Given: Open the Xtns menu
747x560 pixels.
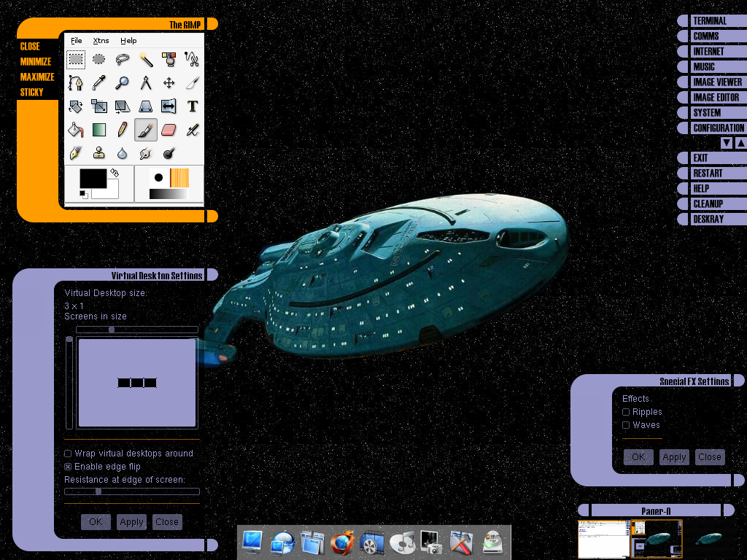Looking at the screenshot, I should pyautogui.click(x=101, y=41).
